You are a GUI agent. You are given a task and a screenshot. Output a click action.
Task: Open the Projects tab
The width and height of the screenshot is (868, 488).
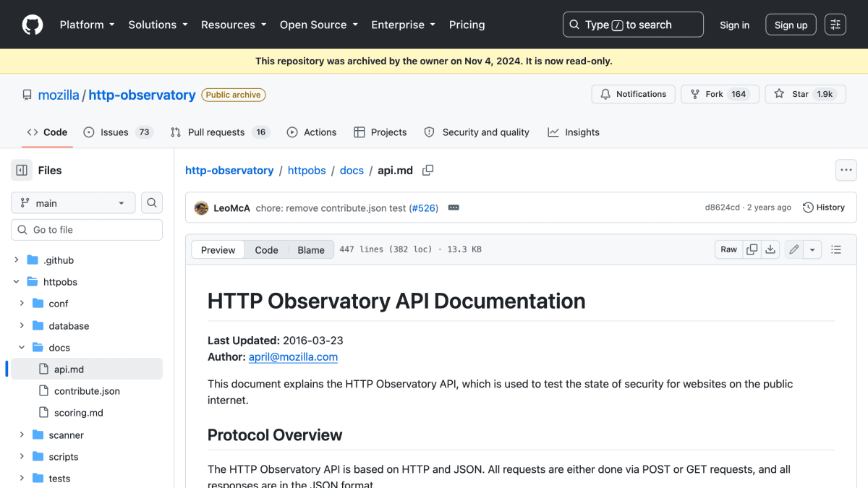pyautogui.click(x=380, y=132)
